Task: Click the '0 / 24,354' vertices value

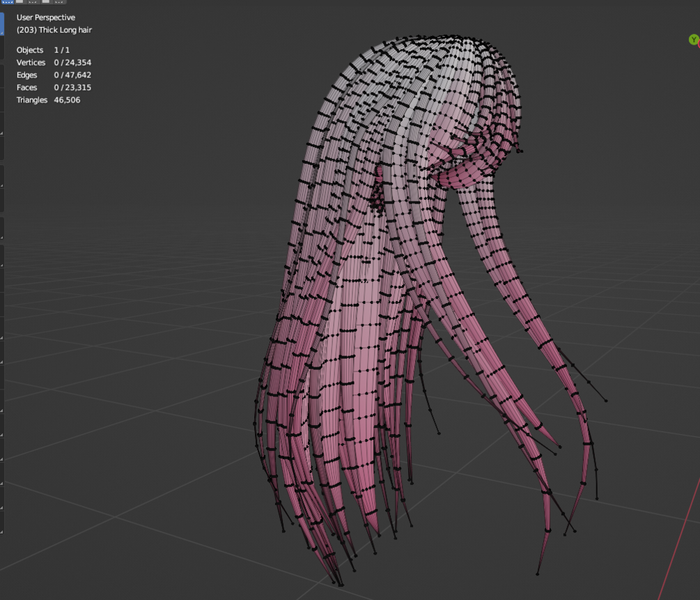Action: (x=72, y=63)
